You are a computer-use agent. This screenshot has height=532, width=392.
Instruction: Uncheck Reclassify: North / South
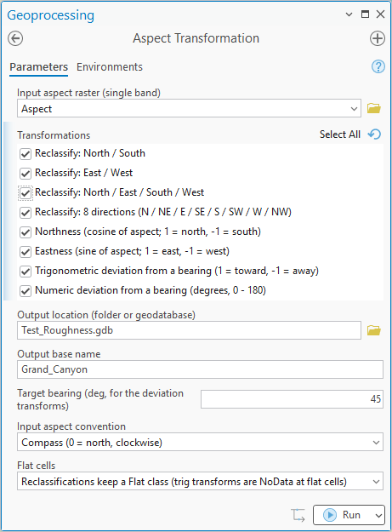[x=26, y=154]
